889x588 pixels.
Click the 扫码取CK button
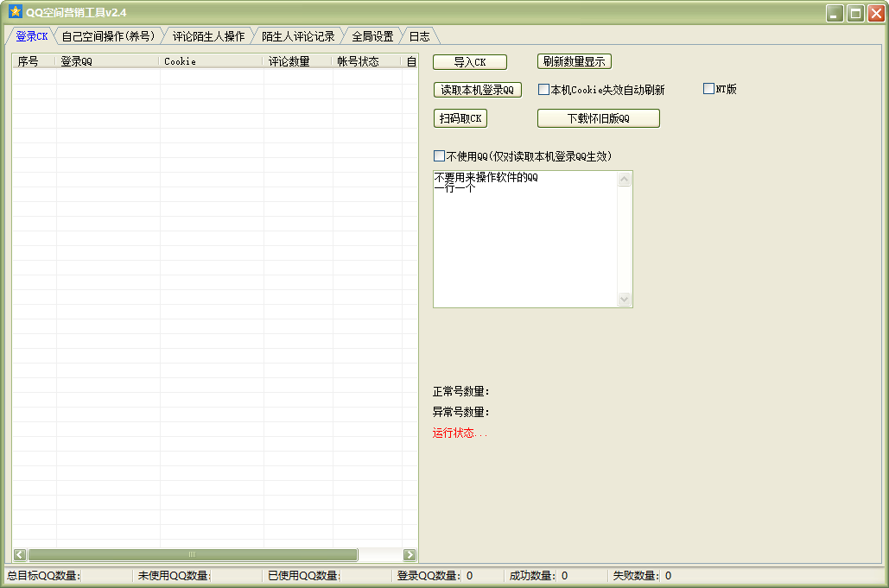pyautogui.click(x=460, y=118)
